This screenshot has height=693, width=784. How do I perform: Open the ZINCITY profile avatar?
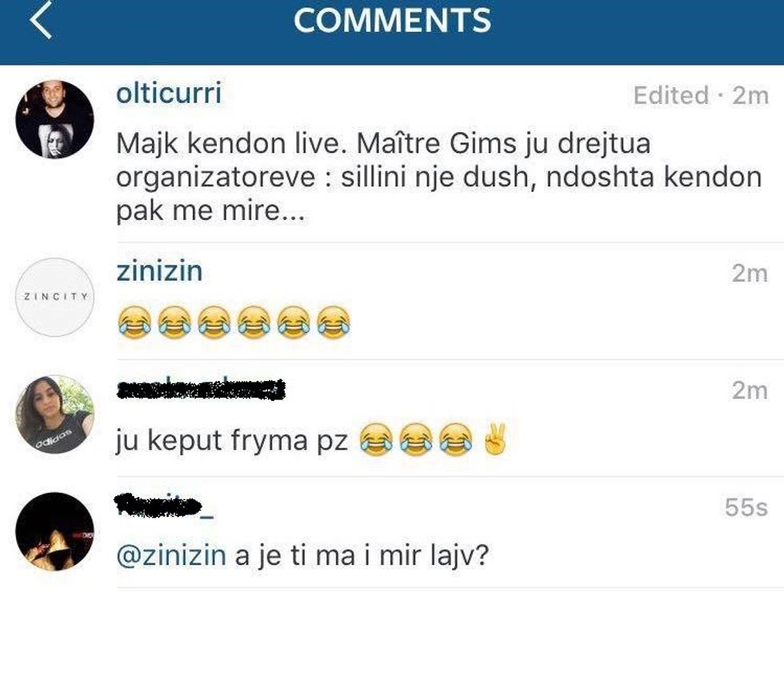point(54,297)
